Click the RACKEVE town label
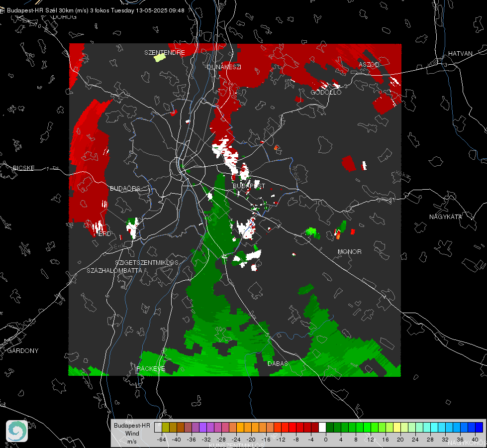 pyautogui.click(x=151, y=368)
